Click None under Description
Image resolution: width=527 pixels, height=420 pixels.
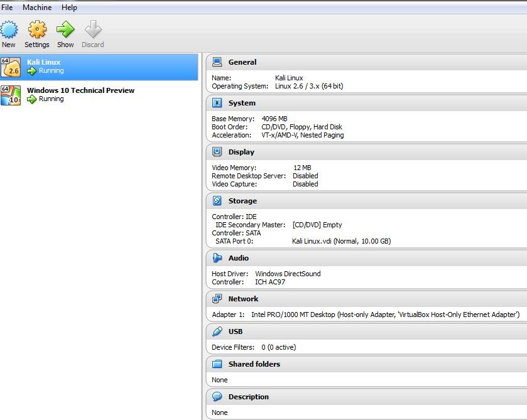pos(220,412)
